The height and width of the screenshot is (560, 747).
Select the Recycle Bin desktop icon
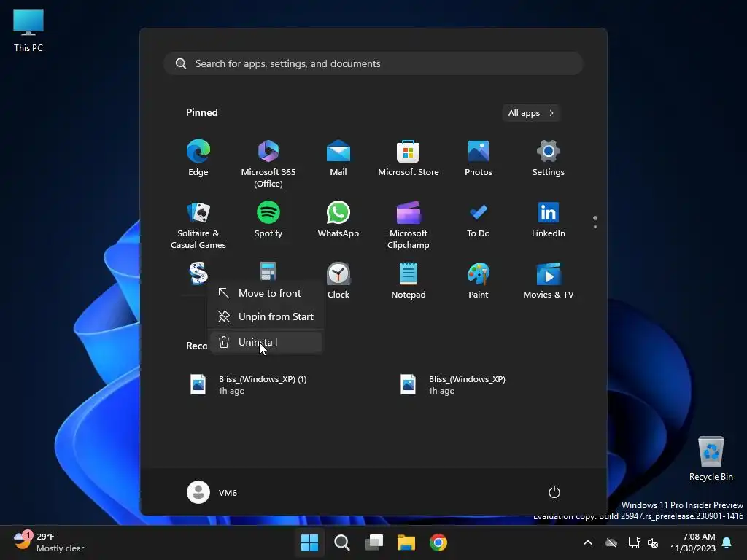[711, 458]
